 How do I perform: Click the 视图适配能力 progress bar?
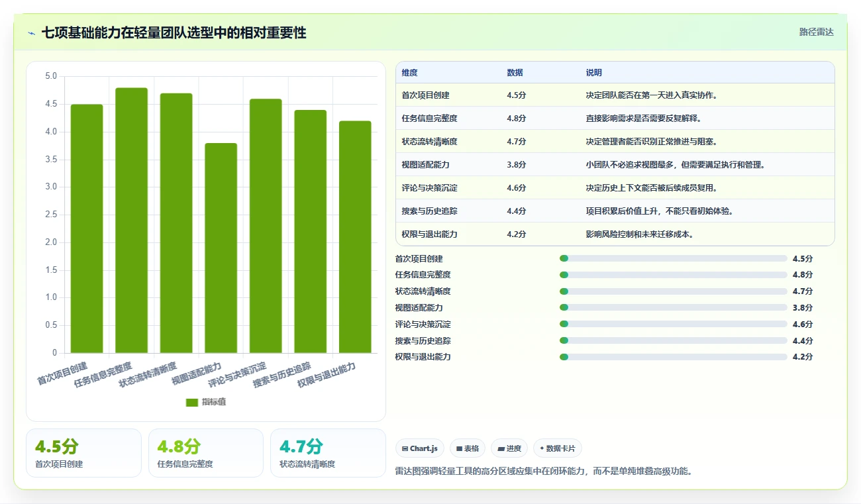[673, 307]
